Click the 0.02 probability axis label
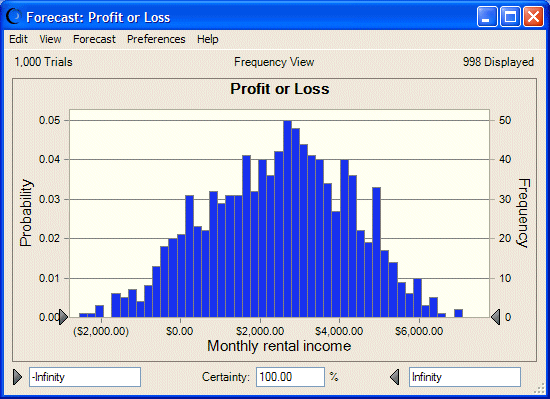 49,238
